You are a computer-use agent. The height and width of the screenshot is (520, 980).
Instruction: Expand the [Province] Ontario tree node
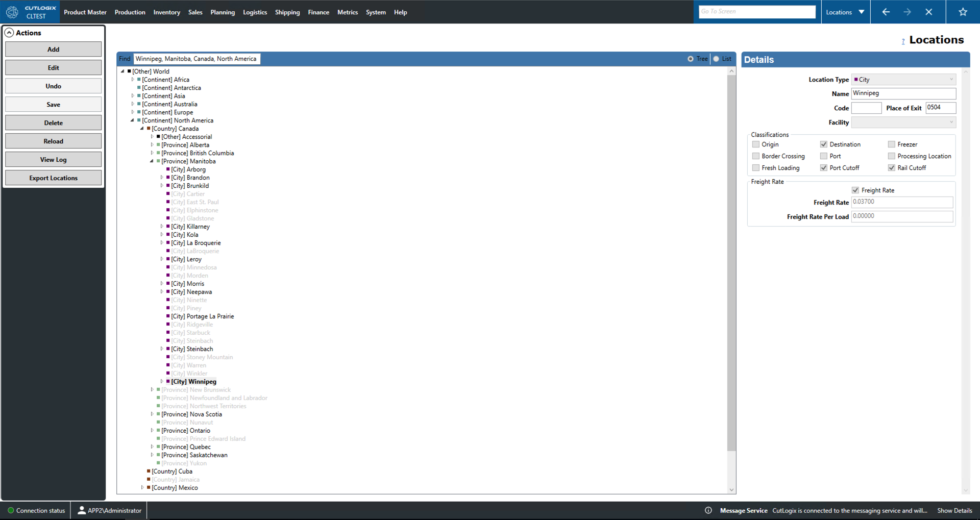[152, 430]
